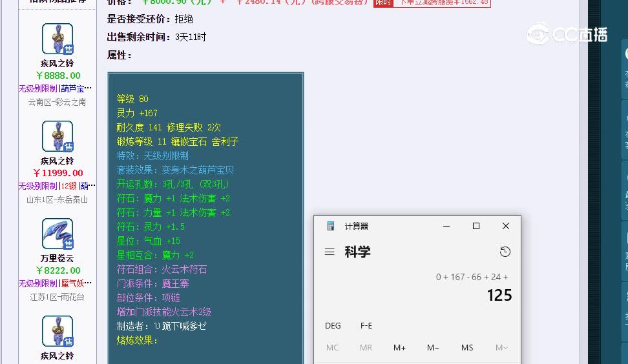Viewport: 628px width, 364px height.
Task: Click the 增加门派技能火云术2级 line
Action: tap(164, 312)
